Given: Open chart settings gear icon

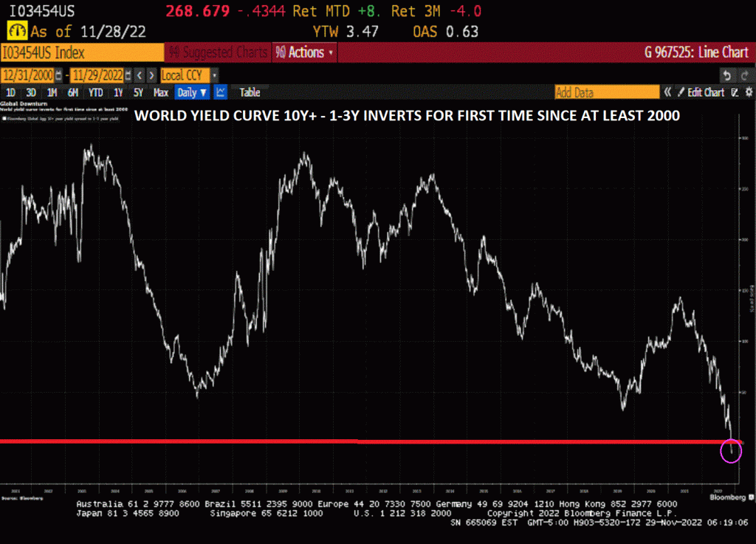Looking at the screenshot, I should tap(748, 92).
